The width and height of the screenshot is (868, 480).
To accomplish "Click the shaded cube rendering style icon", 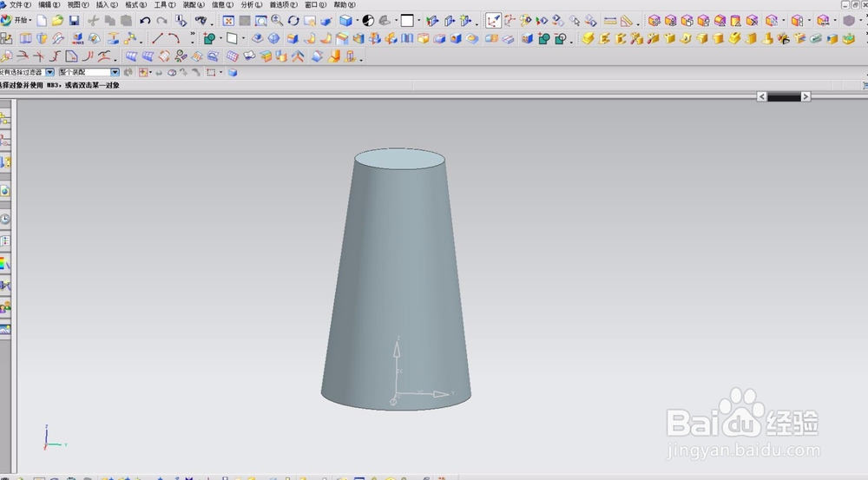I will pos(345,21).
